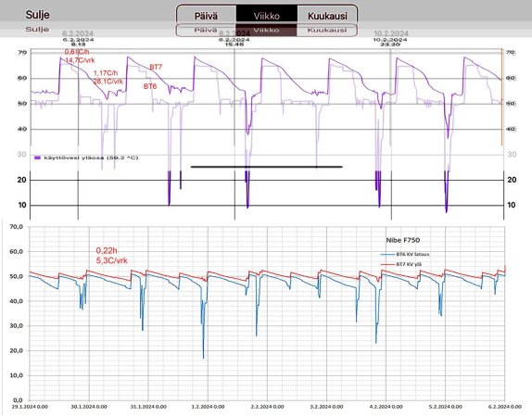Click the 50,0 y-axis label on lower chart

click(17, 276)
